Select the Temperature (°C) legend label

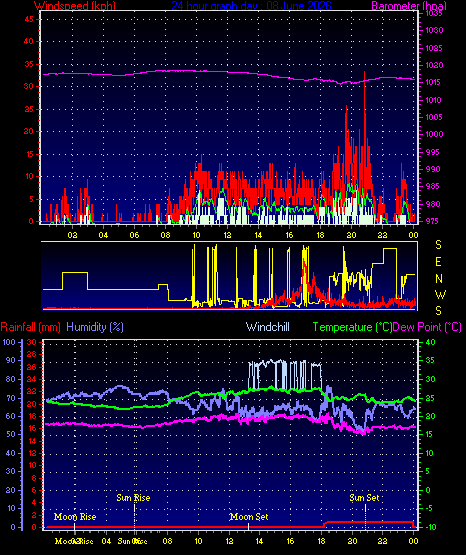tap(352, 327)
